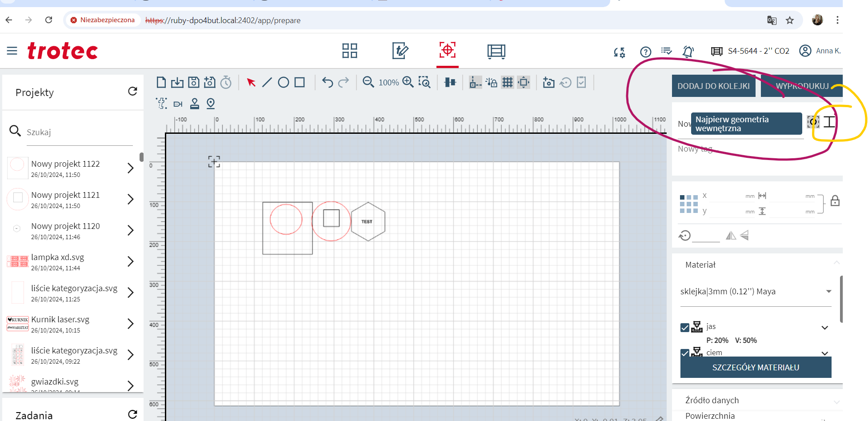Toggle inner geometry first option
The height and width of the screenshot is (421, 868).
(813, 122)
